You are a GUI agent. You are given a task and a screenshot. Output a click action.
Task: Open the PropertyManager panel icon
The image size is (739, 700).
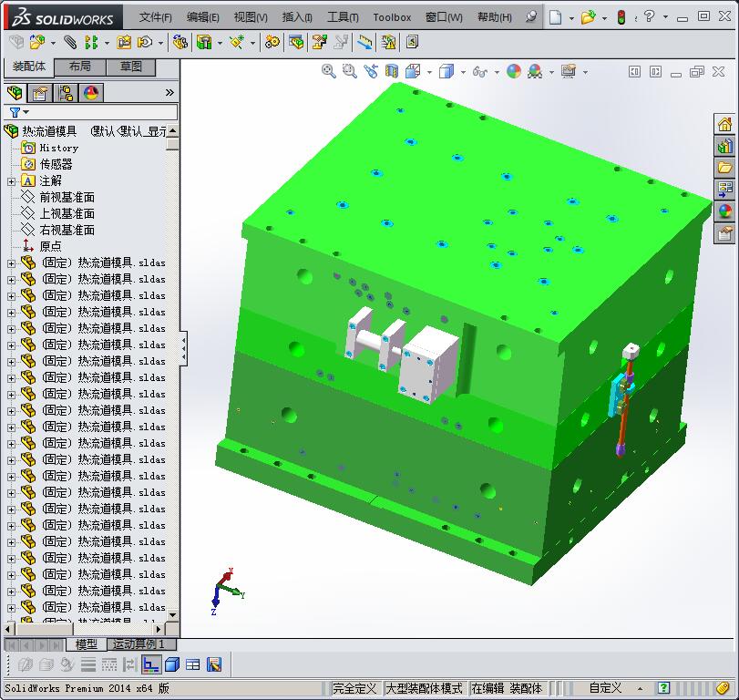[x=38, y=92]
